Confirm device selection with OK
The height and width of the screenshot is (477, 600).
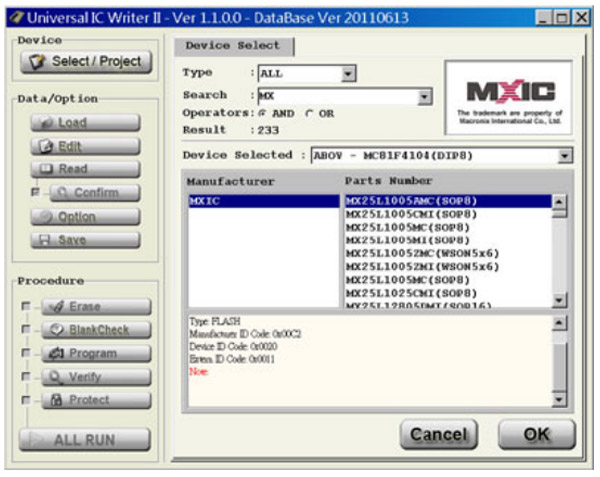click(536, 435)
